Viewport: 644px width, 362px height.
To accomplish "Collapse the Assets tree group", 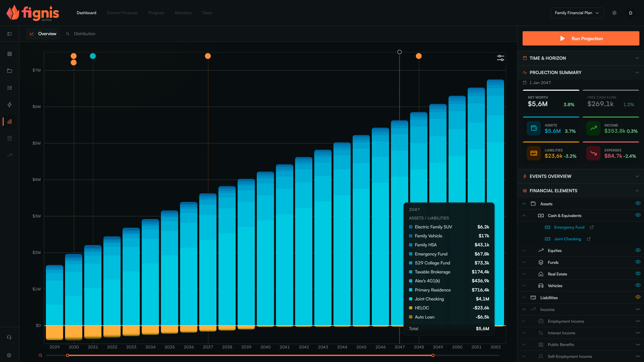I will pos(524,204).
